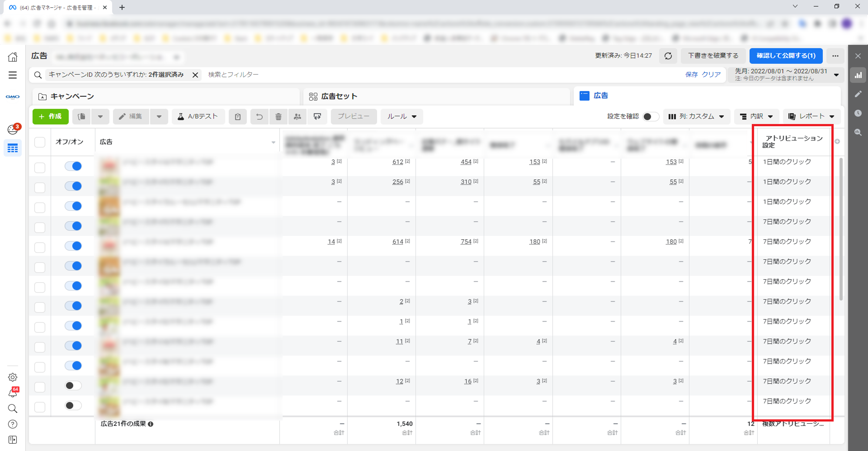
Task: Click the duplicate copy icon in toolbar
Action: pos(81,117)
